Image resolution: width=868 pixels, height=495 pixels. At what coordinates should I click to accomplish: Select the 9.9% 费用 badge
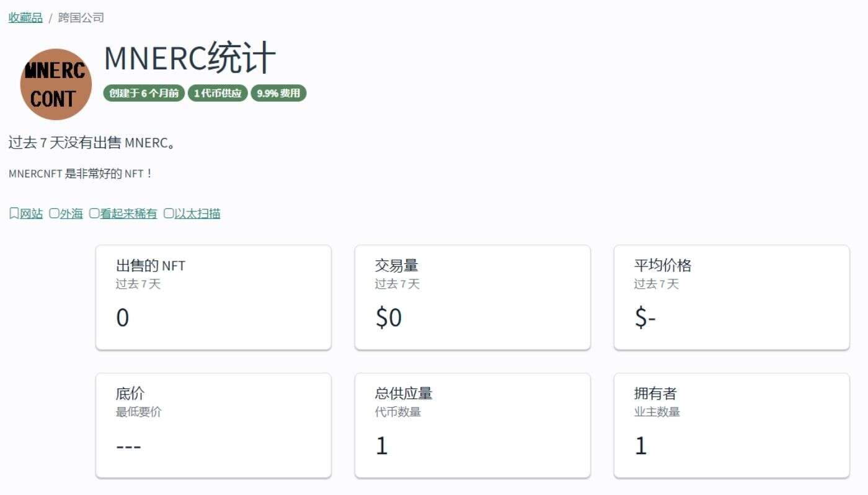pyautogui.click(x=278, y=94)
